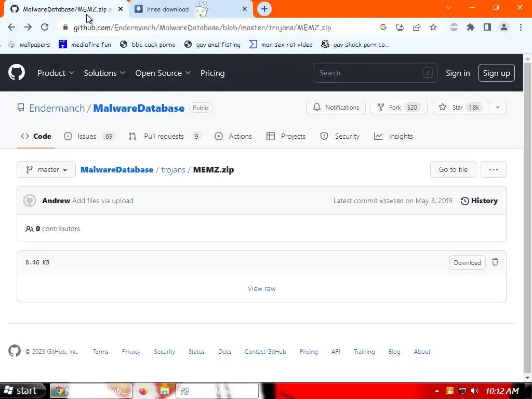
Task: Share this page via share icon
Action: (x=417, y=27)
